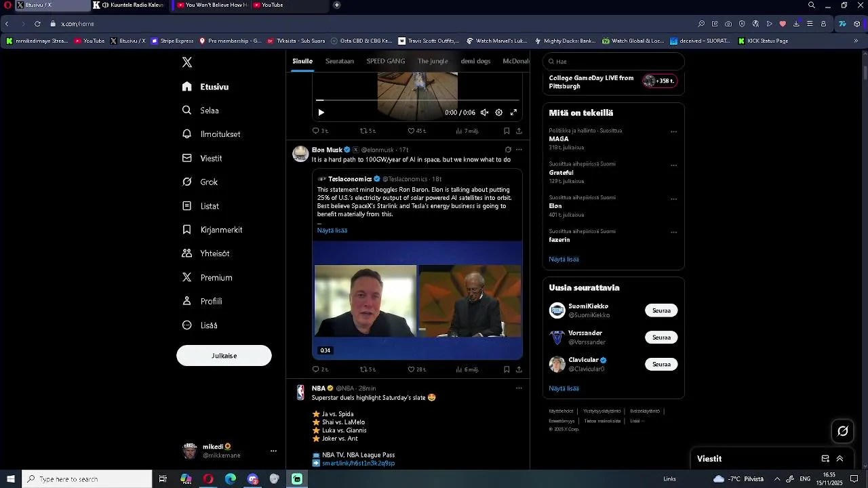Open Yhteisöt communities

[206, 253]
